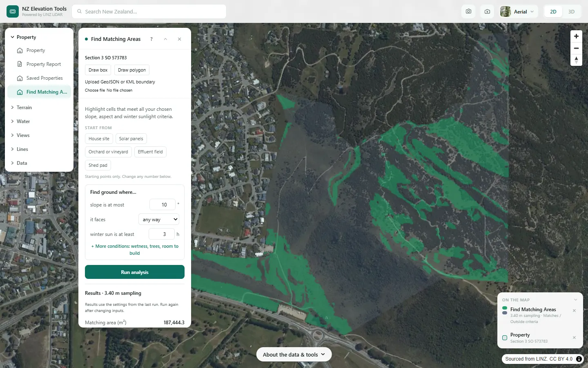
Task: Reset map north with the compass icon
Action: 576,60
